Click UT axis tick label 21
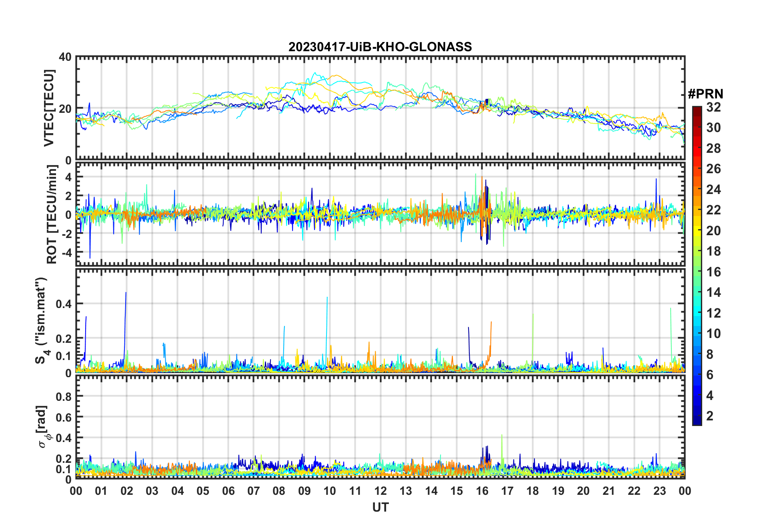The height and width of the screenshot is (532, 761). (x=609, y=491)
